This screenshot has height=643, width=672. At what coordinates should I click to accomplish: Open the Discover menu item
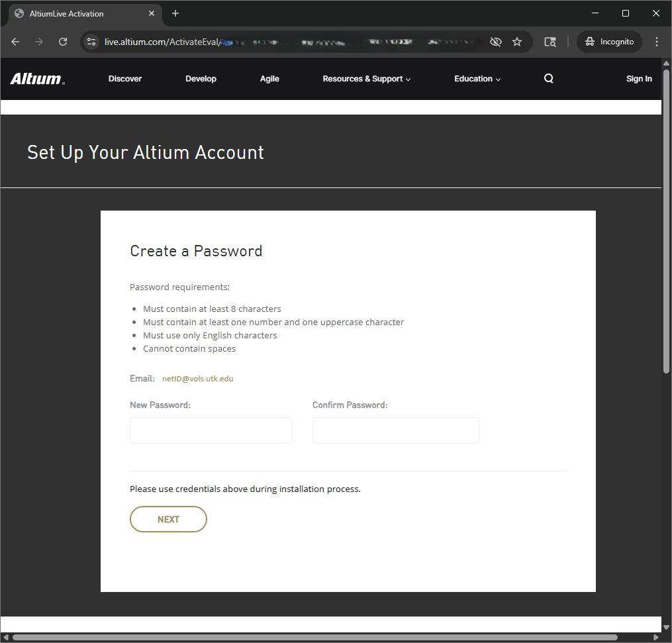click(125, 79)
